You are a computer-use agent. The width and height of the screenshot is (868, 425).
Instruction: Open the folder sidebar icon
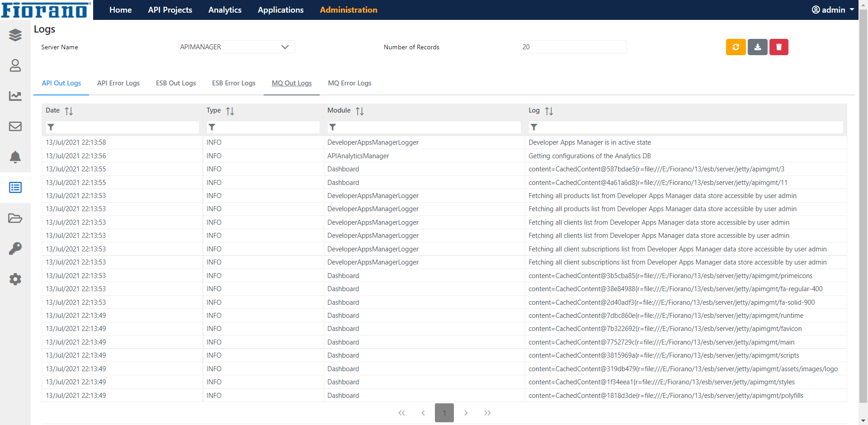coord(15,218)
